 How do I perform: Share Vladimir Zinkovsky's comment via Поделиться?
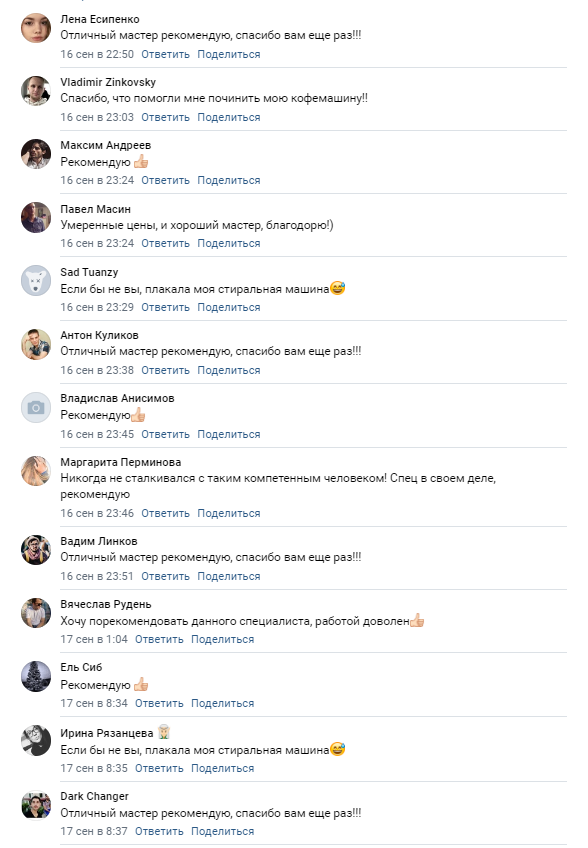click(229, 117)
